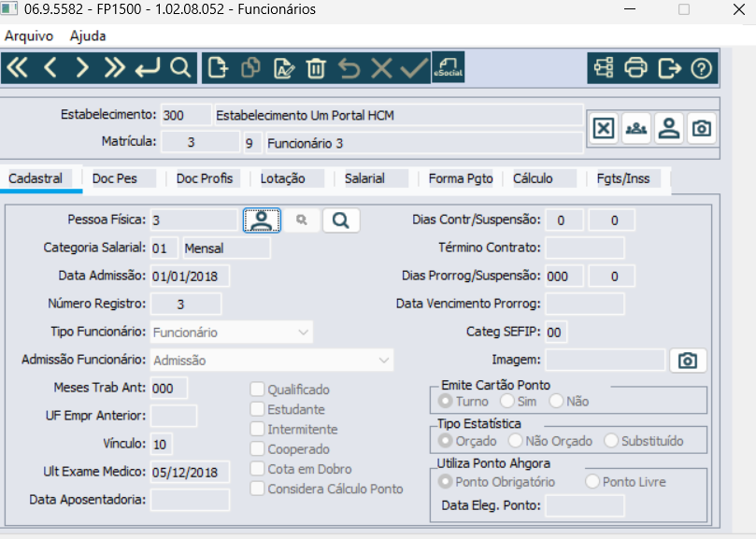The image size is (756, 539).
Task: Select Ponto Obrigatório radio option
Action: pos(445,481)
